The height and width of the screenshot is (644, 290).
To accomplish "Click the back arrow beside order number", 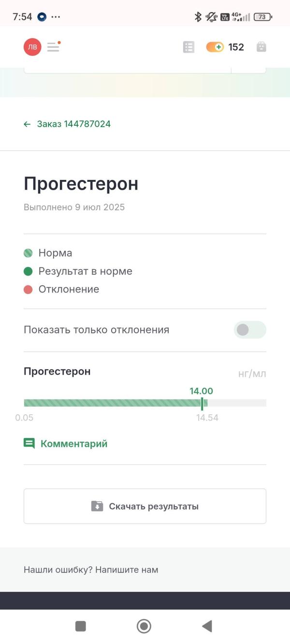I will tap(27, 124).
